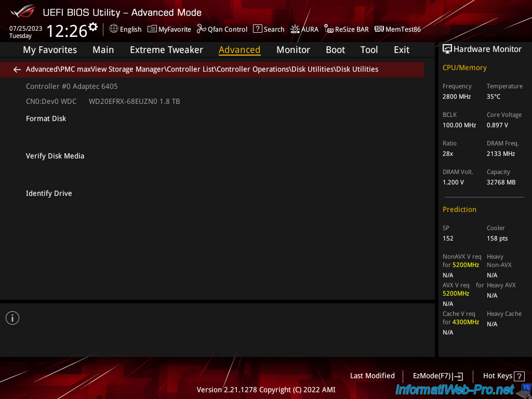Open the My Favorites tab
Image resolution: width=532 pixels, height=399 pixels.
point(50,50)
